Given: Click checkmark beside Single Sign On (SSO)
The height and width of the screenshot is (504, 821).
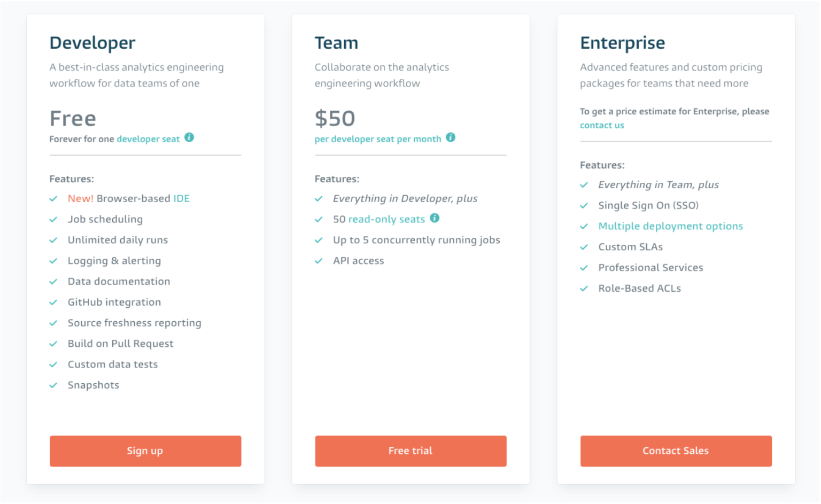Looking at the screenshot, I should click(584, 206).
